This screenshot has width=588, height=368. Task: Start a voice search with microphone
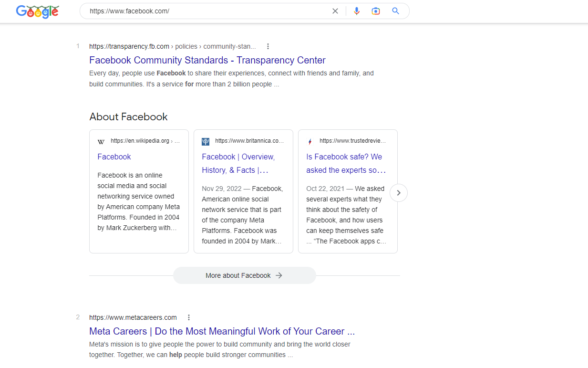[x=357, y=11]
